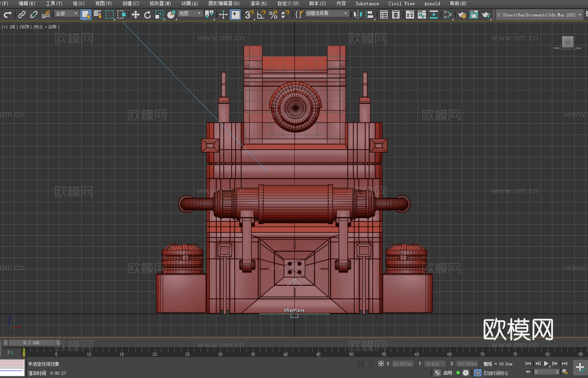This screenshot has width=588, height=378.
Task: Click the Select by Name icon
Action: [97, 14]
